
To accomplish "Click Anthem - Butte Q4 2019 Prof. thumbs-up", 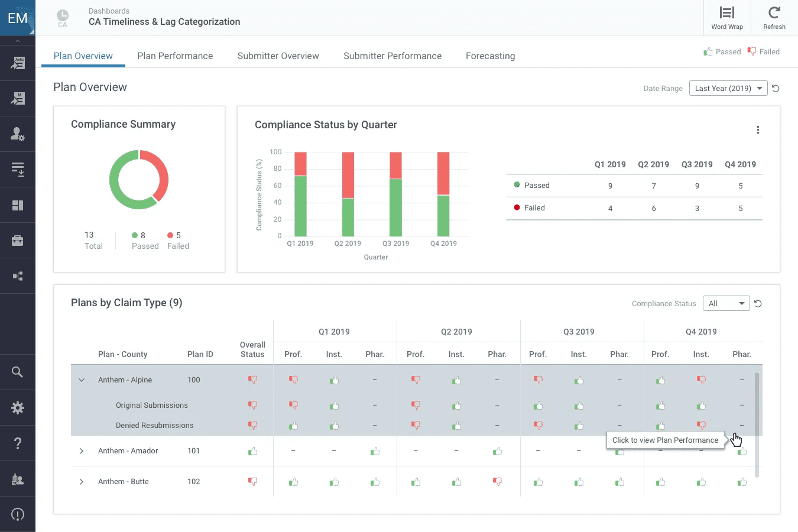I will click(660, 482).
